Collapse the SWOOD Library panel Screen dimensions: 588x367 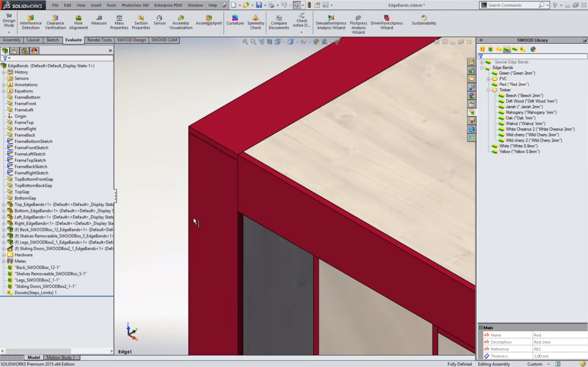481,41
